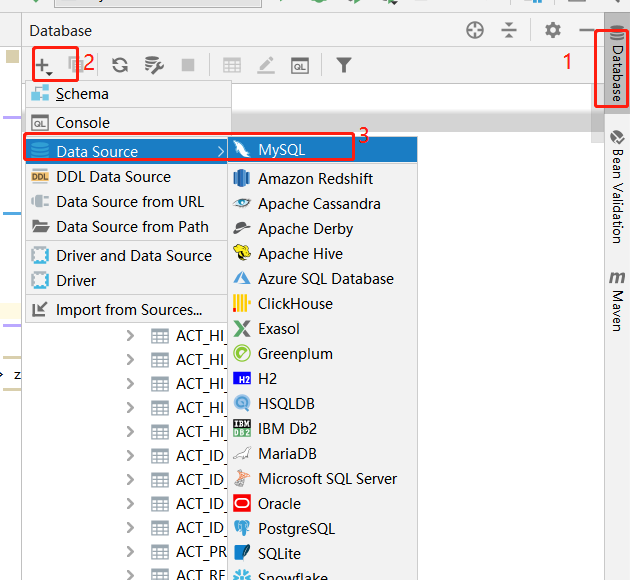The image size is (630, 580).
Task: Select Data Source from URL
Action: point(127,202)
